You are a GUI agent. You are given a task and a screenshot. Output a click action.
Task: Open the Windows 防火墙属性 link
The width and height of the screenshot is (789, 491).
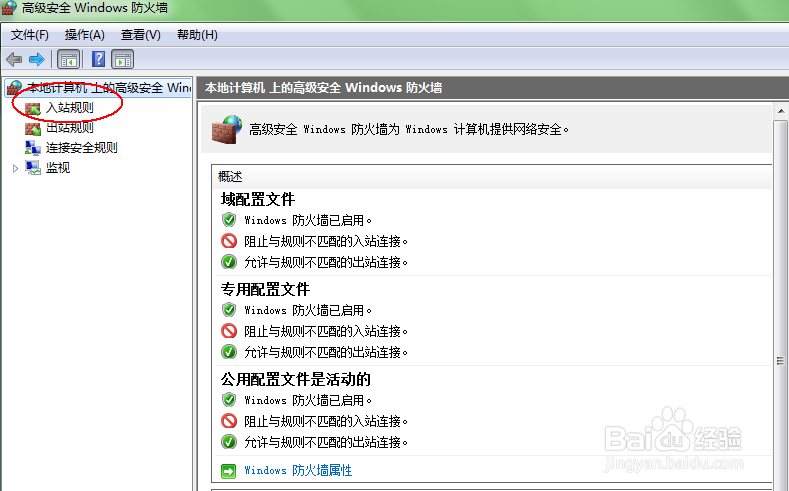[x=298, y=470]
